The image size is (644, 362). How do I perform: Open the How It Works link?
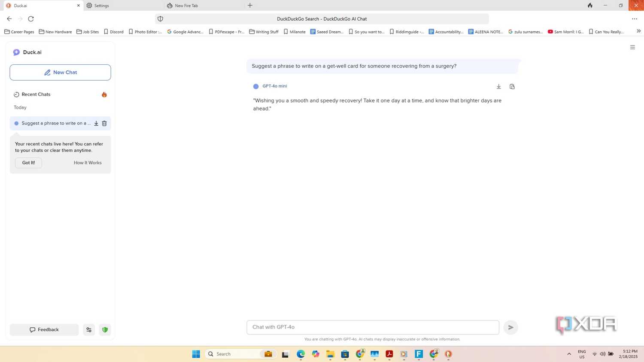pos(88,163)
